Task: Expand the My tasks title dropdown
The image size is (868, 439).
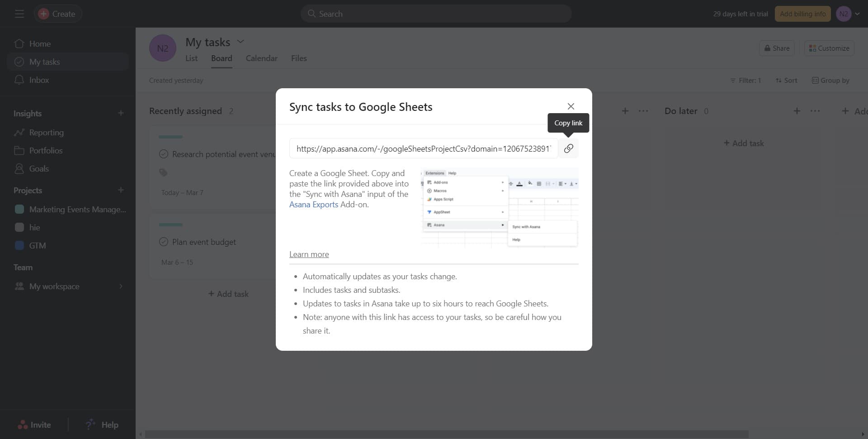Action: pyautogui.click(x=241, y=42)
